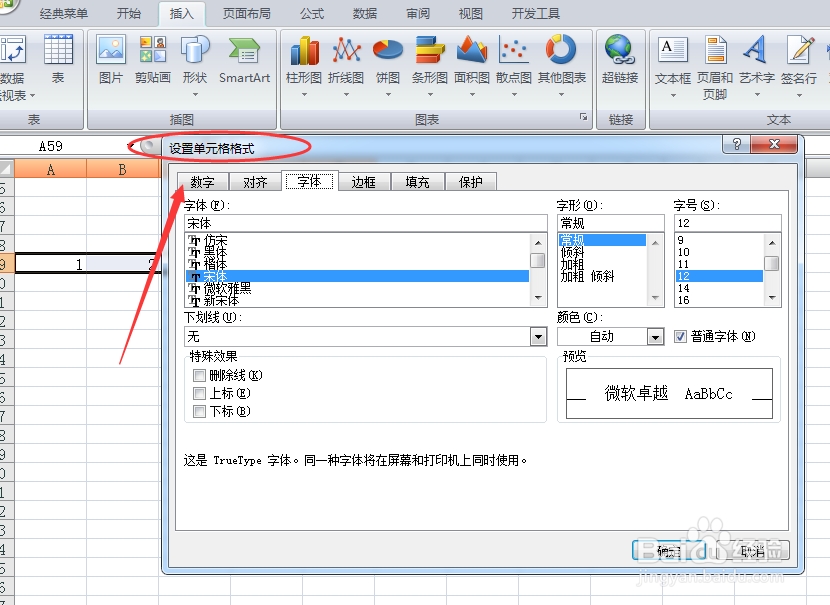This screenshot has width=830, height=605.
Task: Click the 字形 style input field
Action: coord(611,223)
